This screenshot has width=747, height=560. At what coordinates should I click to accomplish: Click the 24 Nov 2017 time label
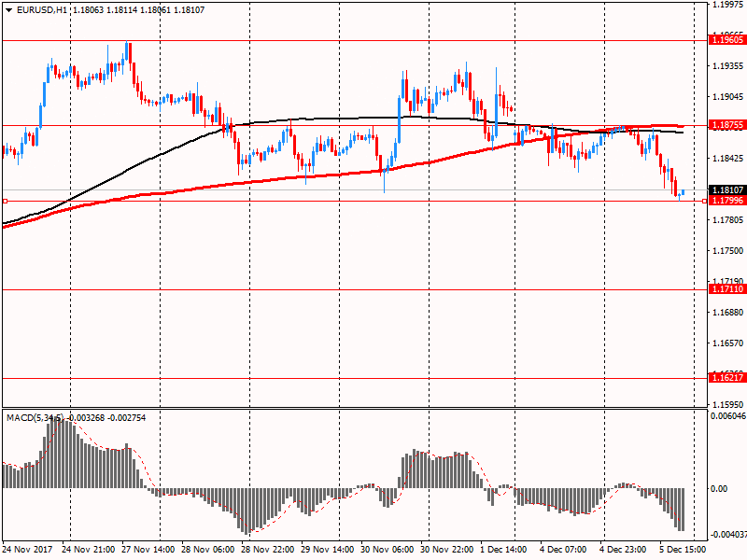pos(28,550)
